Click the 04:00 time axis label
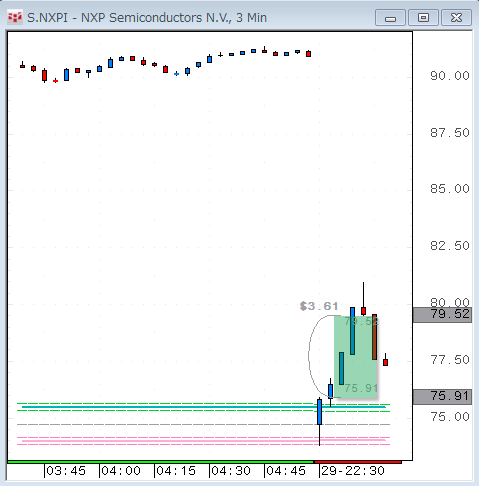Viewport: 479px width, 486px height. [121, 471]
